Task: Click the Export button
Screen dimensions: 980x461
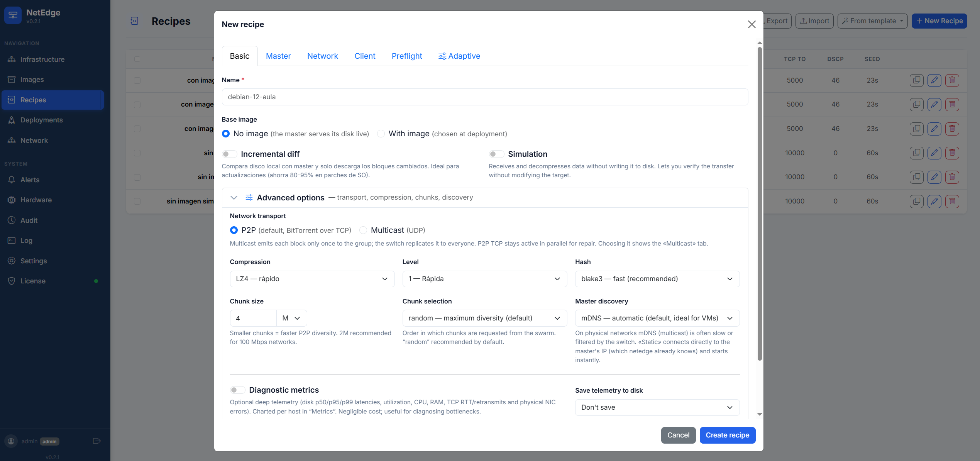Action: point(777,21)
